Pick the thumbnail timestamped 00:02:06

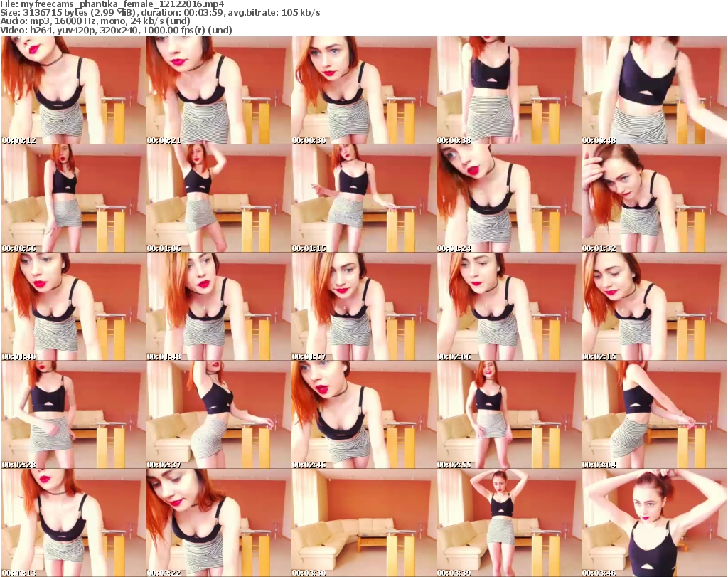pos(509,307)
